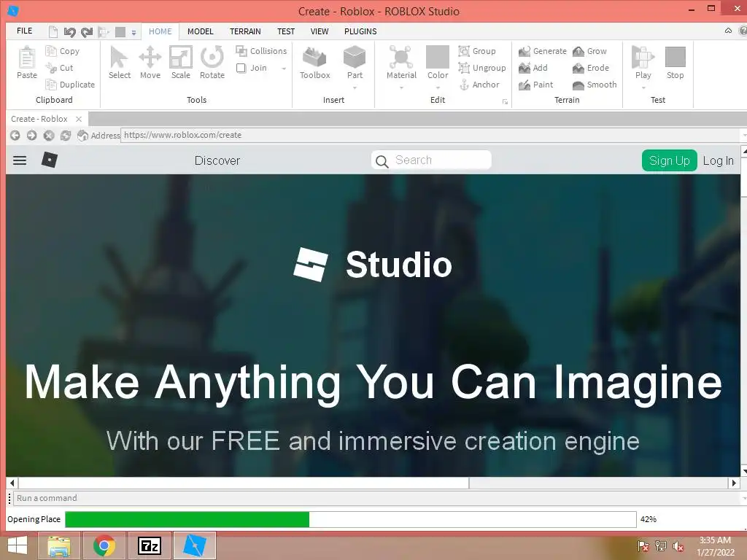Click the Ungroup icon
The height and width of the screenshot is (560, 747).
tap(464, 68)
